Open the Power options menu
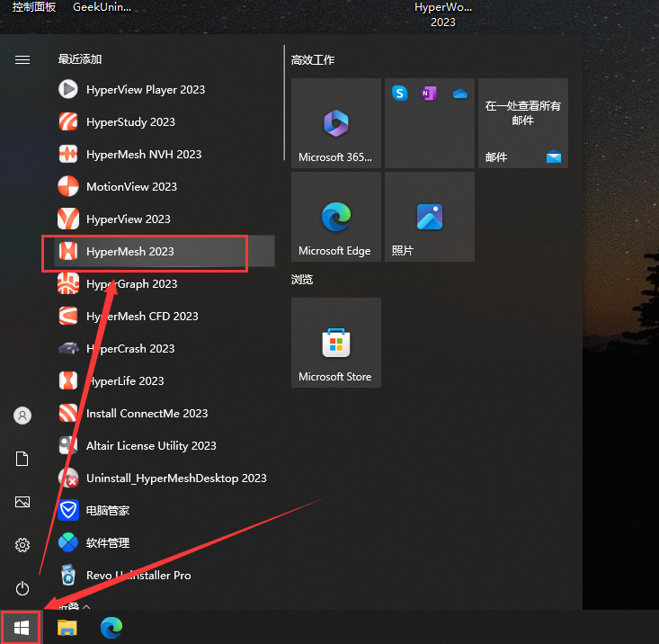 click(x=22, y=588)
